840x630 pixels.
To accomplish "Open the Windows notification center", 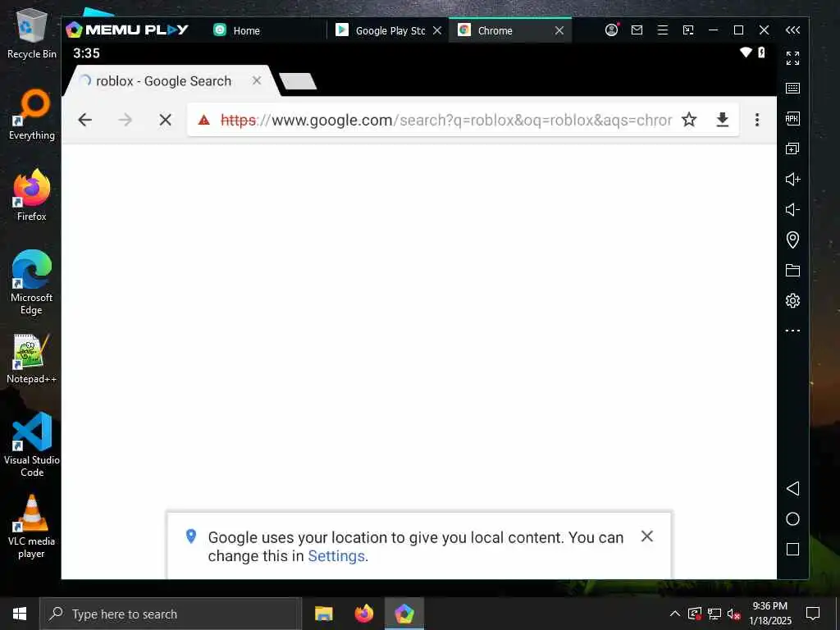I will click(x=813, y=614).
